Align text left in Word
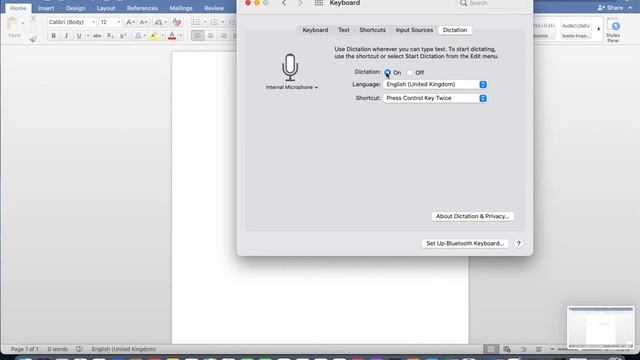 [x=198, y=36]
